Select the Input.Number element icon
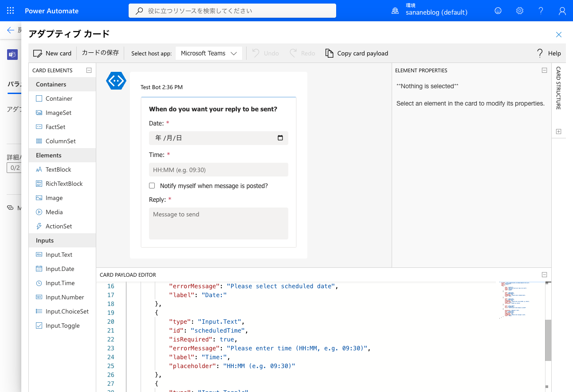 coord(39,297)
